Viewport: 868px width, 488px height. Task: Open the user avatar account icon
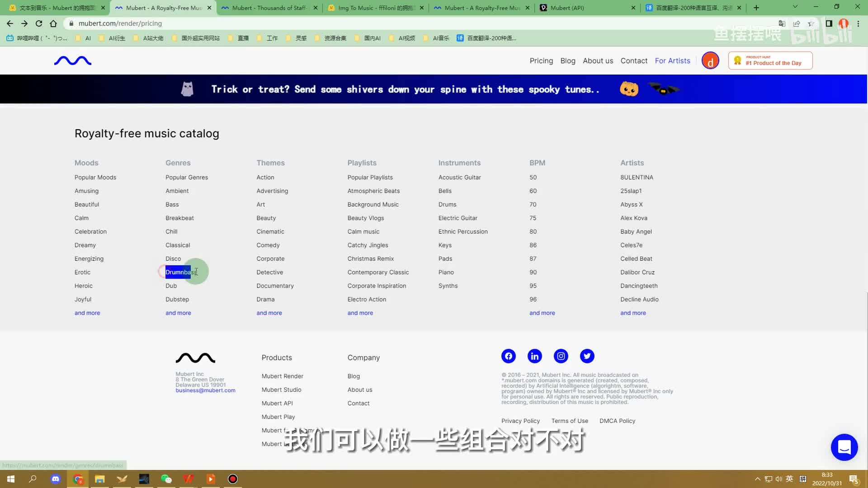tap(710, 61)
